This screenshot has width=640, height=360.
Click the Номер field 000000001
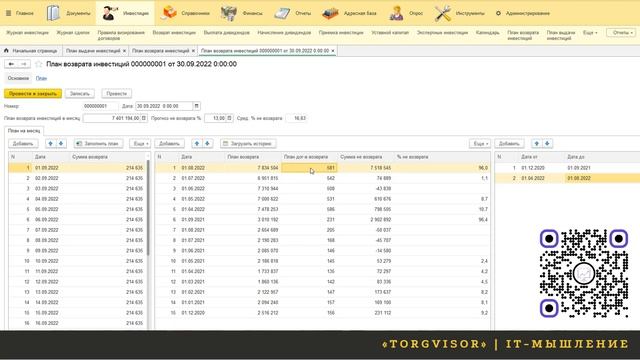pyautogui.click(x=100, y=106)
